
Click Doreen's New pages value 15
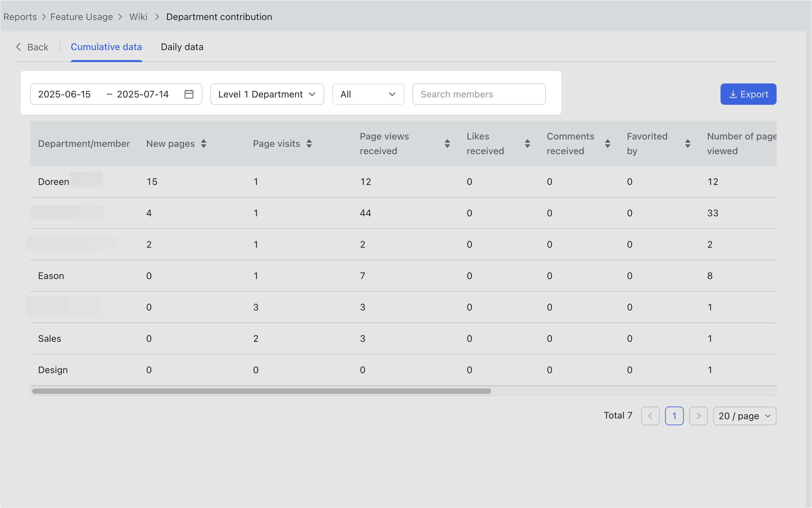(152, 182)
